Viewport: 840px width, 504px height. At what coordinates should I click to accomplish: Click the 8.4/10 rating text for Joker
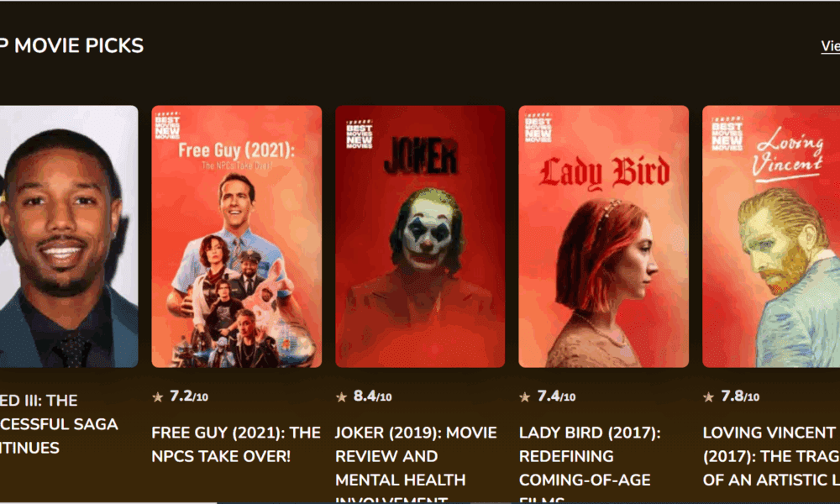(372, 396)
